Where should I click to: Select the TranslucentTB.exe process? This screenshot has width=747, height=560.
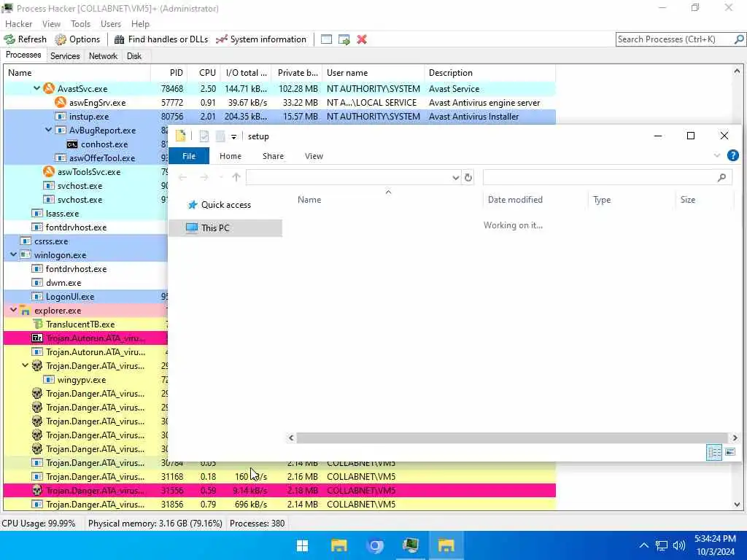(80, 324)
